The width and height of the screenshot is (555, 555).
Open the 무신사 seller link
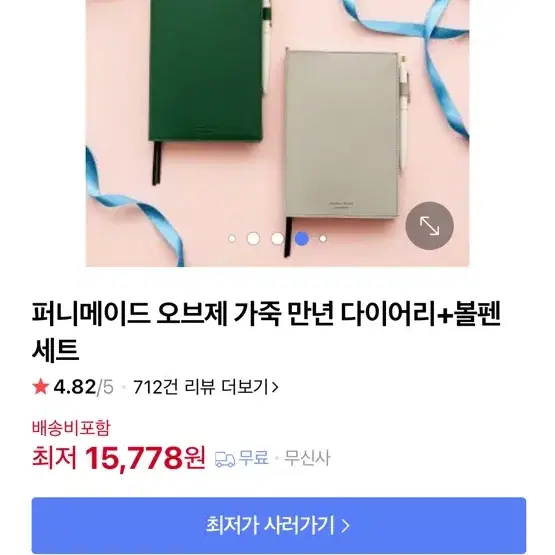point(307,458)
